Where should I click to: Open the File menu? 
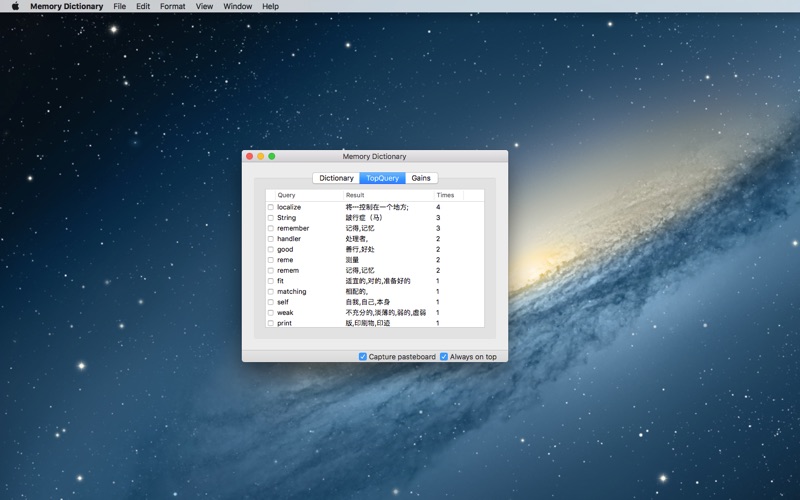(119, 6)
